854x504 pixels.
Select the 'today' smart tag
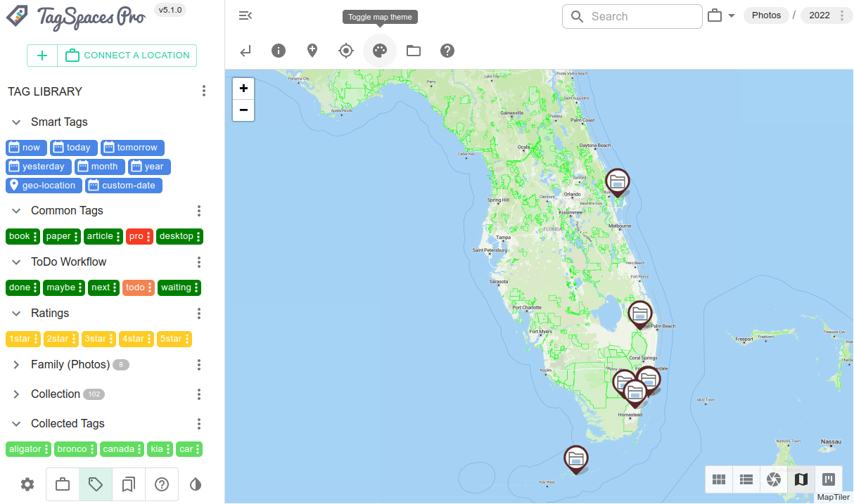[x=73, y=148]
